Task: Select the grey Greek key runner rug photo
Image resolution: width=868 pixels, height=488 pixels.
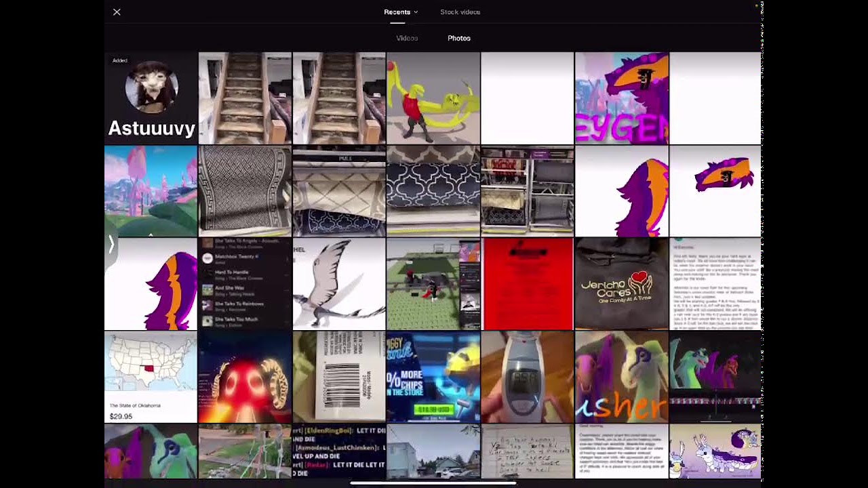Action: pos(245,191)
